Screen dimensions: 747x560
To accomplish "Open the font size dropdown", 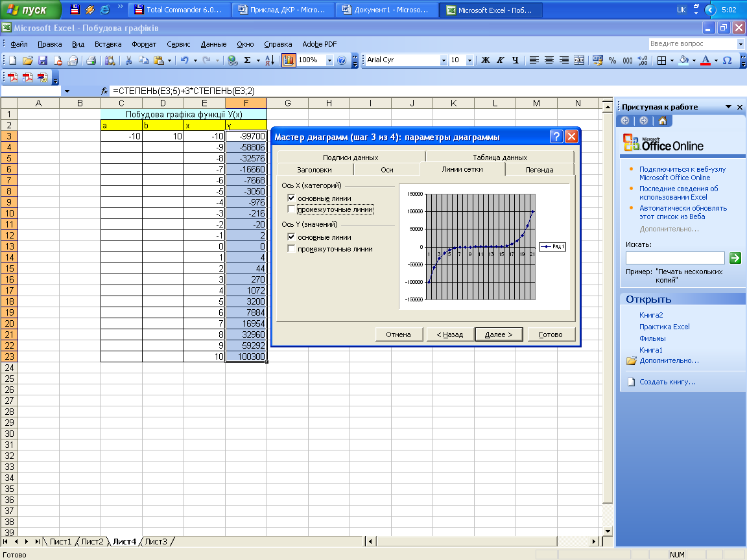I will point(469,60).
